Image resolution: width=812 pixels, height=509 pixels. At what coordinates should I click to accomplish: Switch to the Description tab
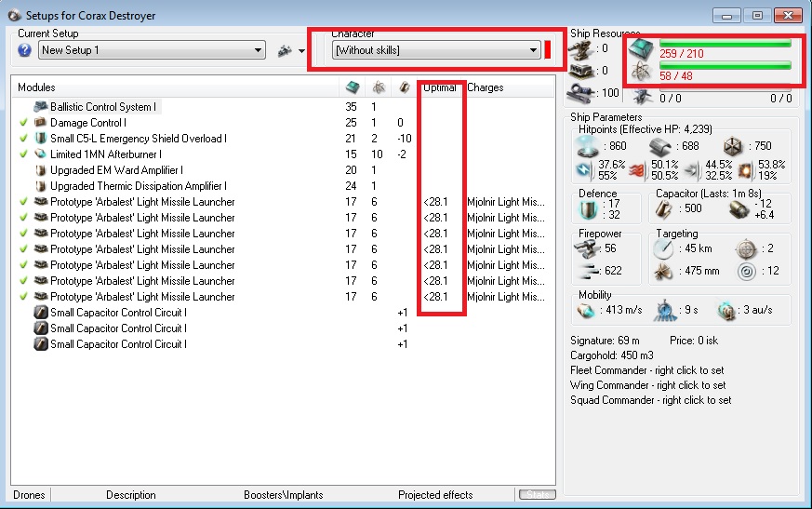[x=130, y=495]
